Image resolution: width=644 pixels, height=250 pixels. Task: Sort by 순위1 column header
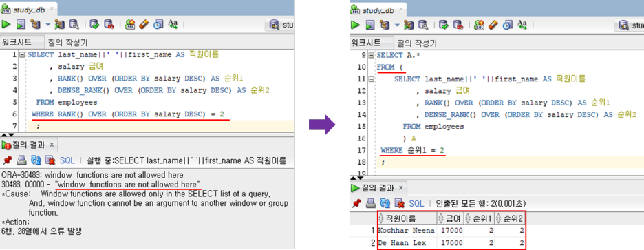pyautogui.click(x=479, y=218)
